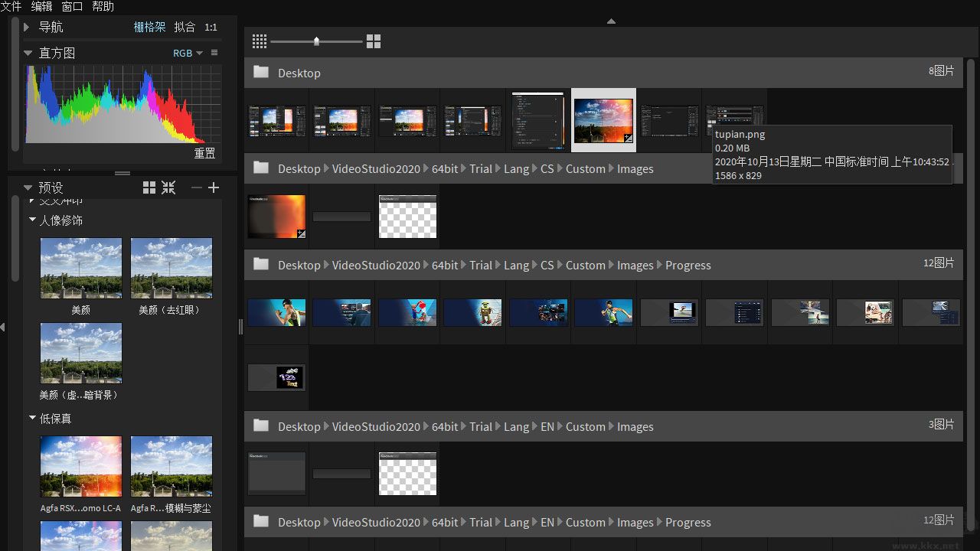Toggle the 拟合 fit zoom option
Image resolution: width=980 pixels, height=551 pixels.
coord(185,27)
